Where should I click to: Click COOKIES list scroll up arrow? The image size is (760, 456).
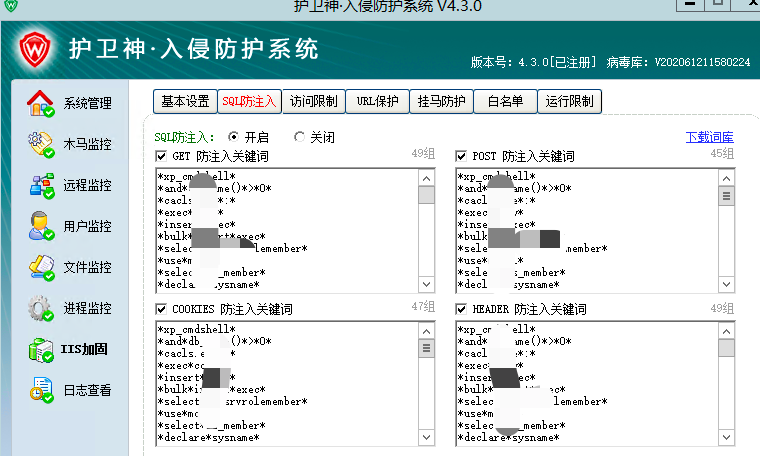point(427,331)
